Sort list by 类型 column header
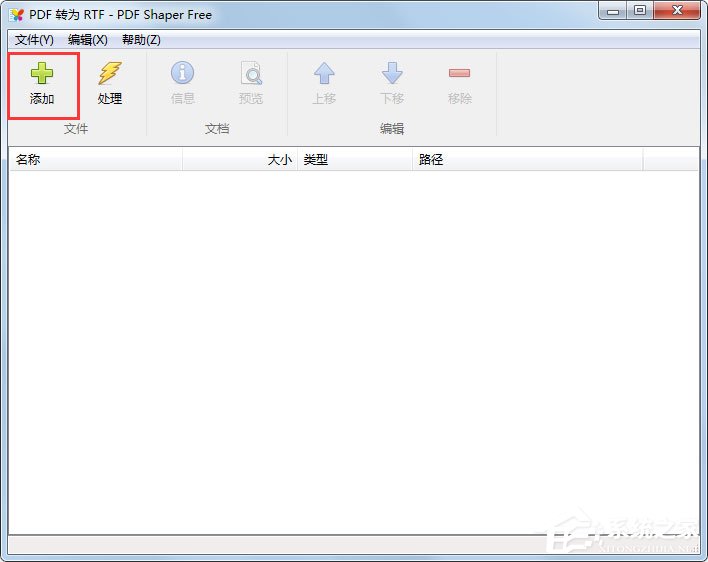708x562 pixels. click(355, 159)
